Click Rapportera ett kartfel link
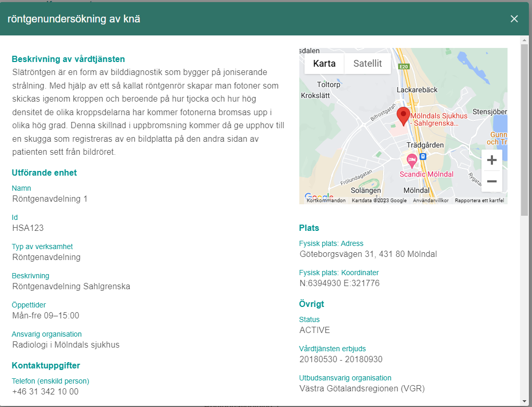 (x=480, y=201)
